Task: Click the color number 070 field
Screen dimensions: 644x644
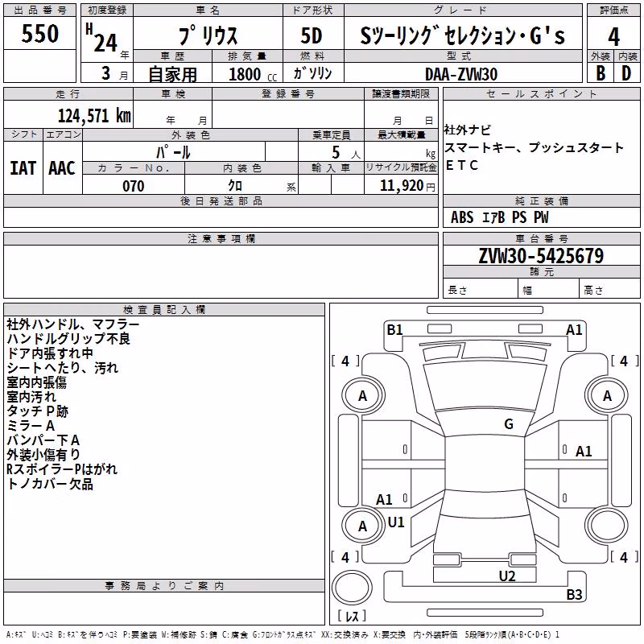Action: (x=134, y=186)
